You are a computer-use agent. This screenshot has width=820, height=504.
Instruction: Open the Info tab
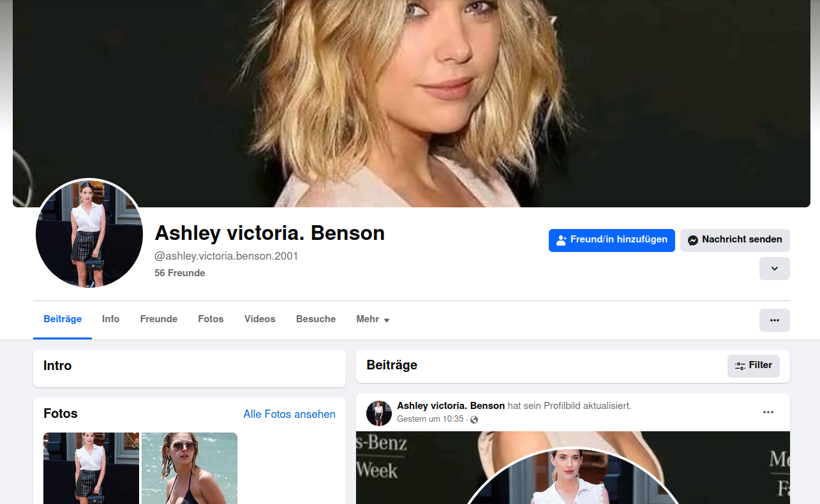point(110,320)
